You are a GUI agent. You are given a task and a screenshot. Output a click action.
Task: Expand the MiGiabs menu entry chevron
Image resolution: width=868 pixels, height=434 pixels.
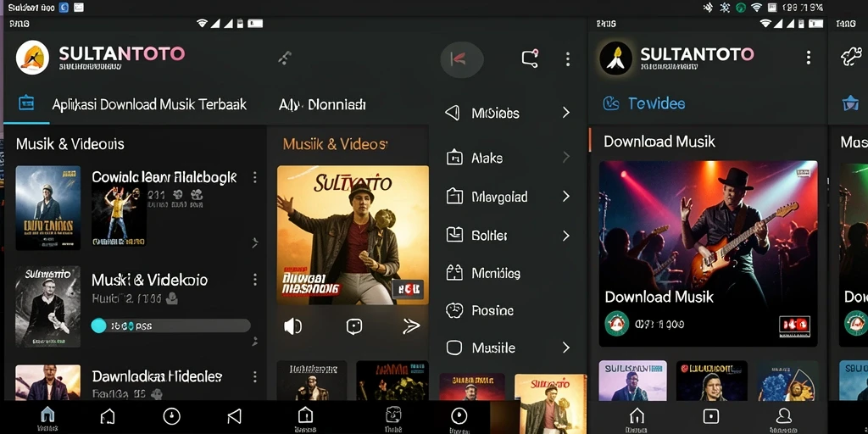pyautogui.click(x=565, y=113)
